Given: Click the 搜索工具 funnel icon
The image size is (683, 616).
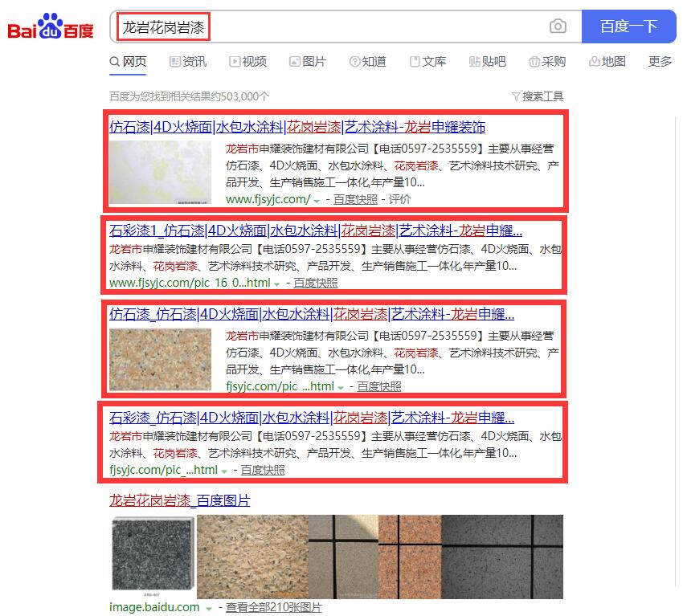Looking at the screenshot, I should (516, 96).
